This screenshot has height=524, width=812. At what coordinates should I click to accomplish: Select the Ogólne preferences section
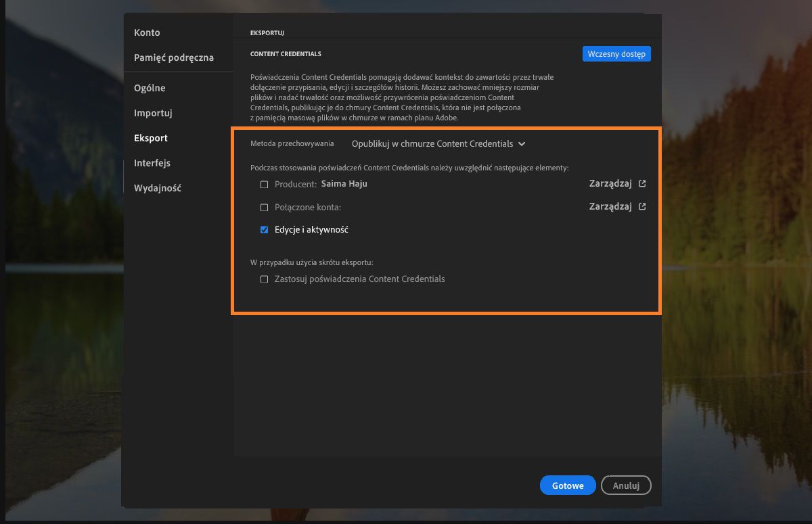(150, 88)
